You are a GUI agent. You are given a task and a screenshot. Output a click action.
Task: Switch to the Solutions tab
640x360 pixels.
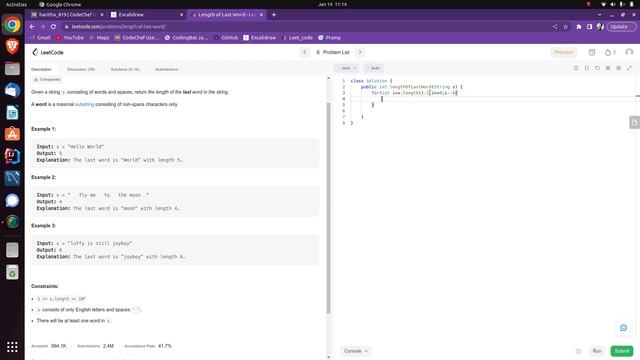pos(125,69)
